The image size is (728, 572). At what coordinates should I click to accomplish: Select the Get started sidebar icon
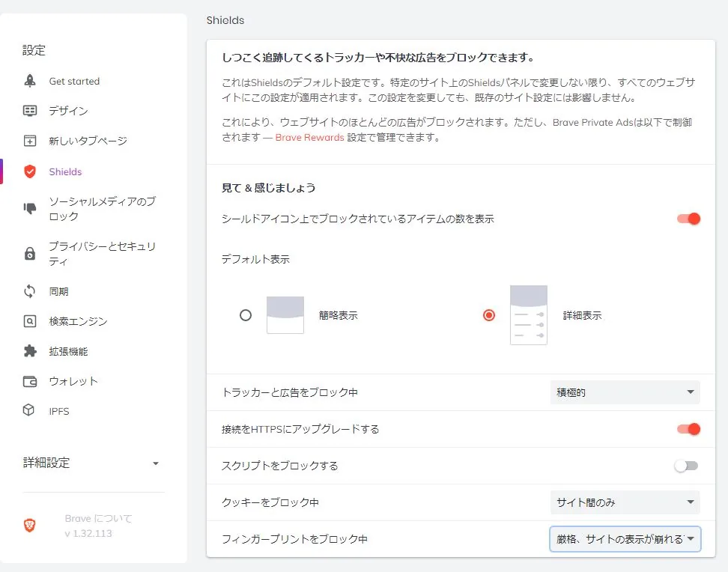[x=30, y=81]
